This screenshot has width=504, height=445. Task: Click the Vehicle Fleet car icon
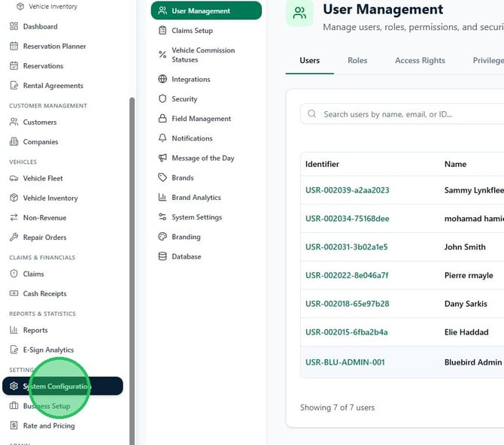coord(14,178)
